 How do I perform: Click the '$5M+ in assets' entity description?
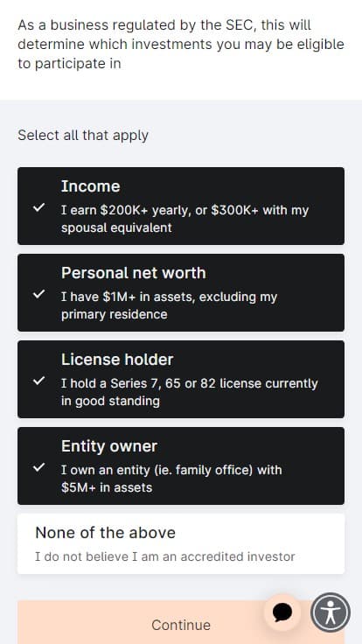coord(171,479)
